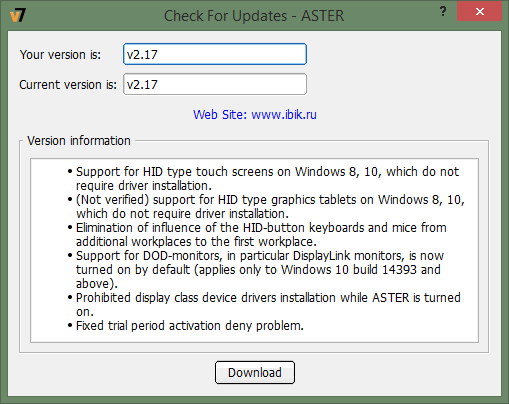Close the Check For Updates dialog
Screen dimensions: 509x404
tap(480, 12)
